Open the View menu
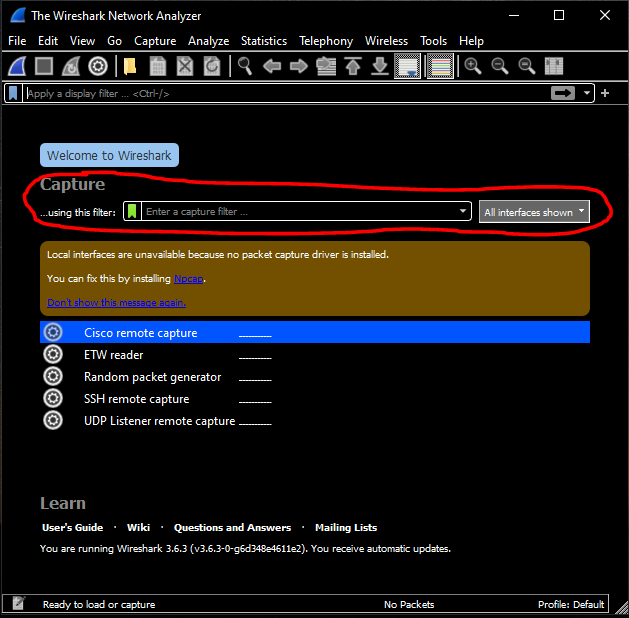The width and height of the screenshot is (629, 618). (x=82, y=41)
